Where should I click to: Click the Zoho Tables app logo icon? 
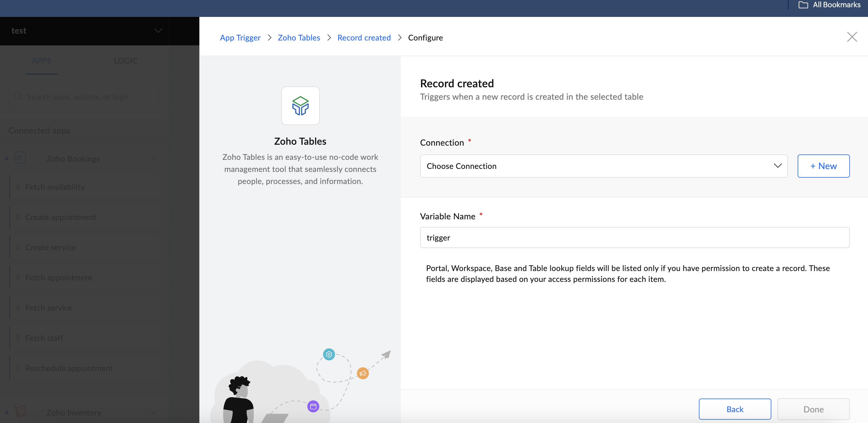300,106
